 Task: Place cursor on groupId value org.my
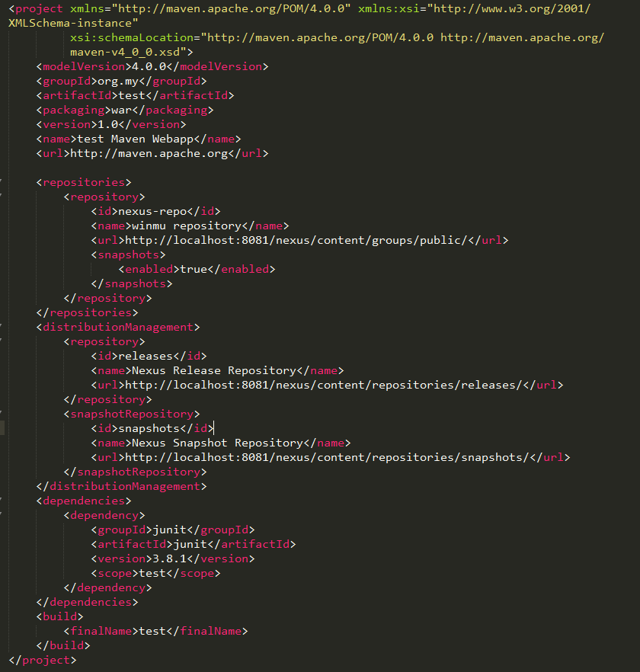(x=118, y=81)
